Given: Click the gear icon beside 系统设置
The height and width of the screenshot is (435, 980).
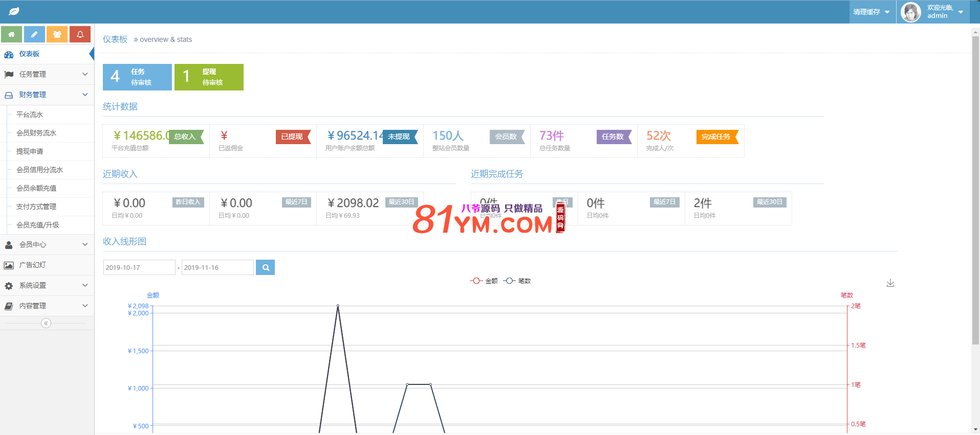Looking at the screenshot, I should click(9, 286).
